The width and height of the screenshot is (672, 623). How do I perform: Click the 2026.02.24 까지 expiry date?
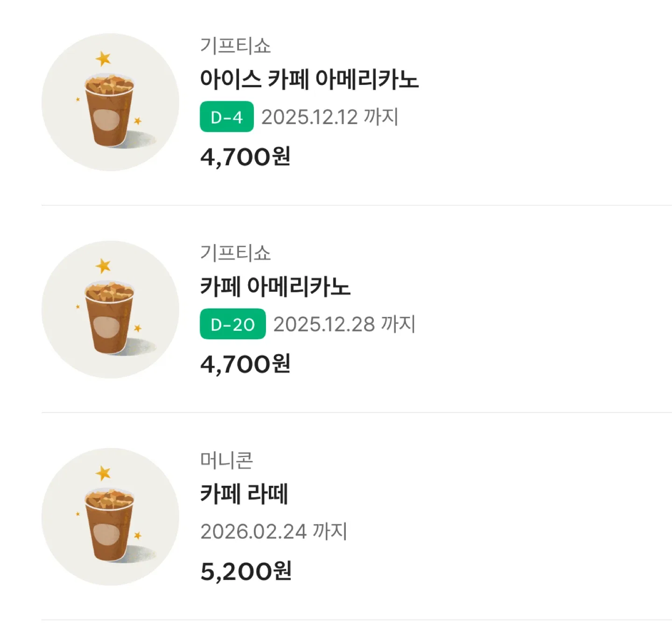pos(274,531)
